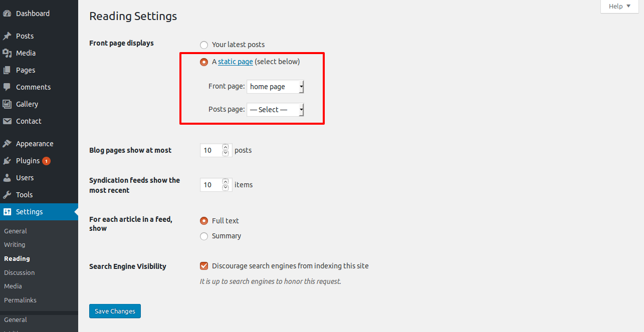The height and width of the screenshot is (332, 644).
Task: Select the "Your latest posts" radio button
Action: [x=204, y=45]
